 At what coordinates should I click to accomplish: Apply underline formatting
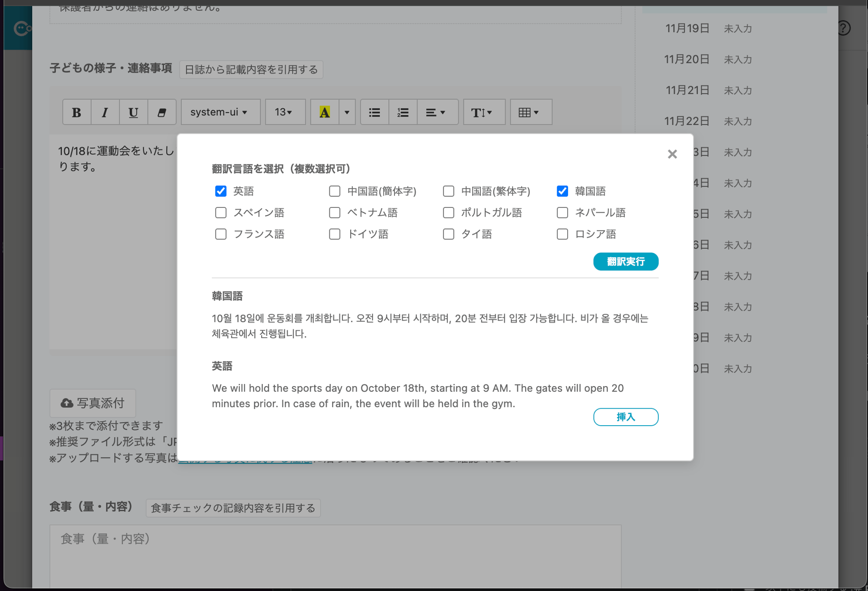point(133,112)
